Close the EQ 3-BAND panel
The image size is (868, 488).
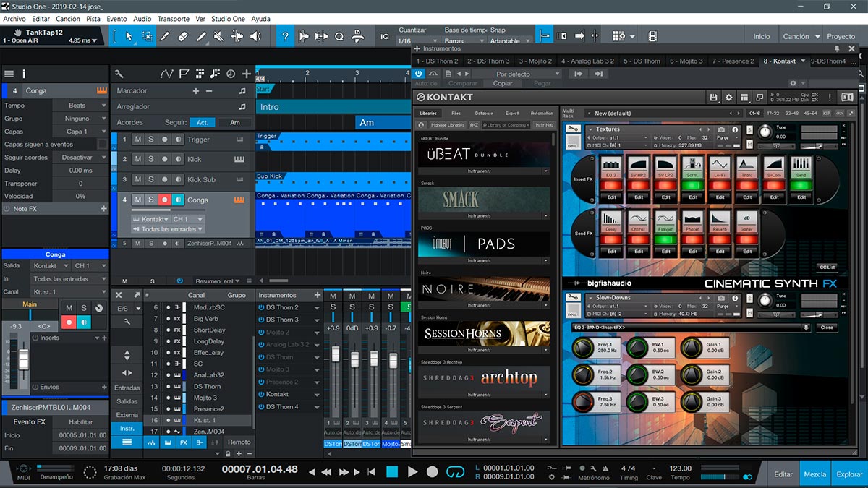click(826, 328)
